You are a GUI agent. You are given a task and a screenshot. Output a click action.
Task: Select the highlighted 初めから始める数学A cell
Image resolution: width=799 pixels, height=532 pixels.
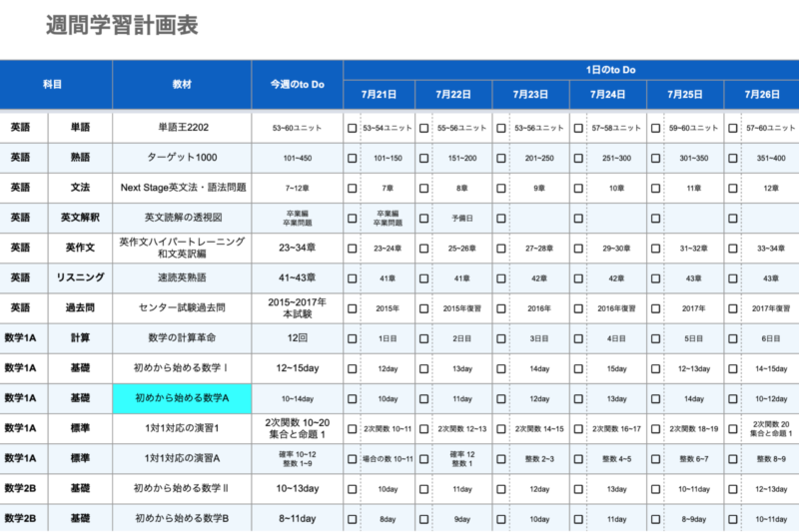click(182, 398)
